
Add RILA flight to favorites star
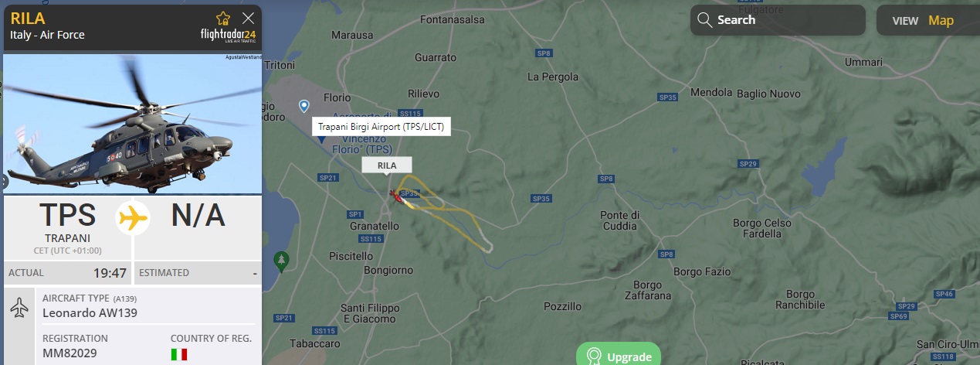[x=223, y=18]
